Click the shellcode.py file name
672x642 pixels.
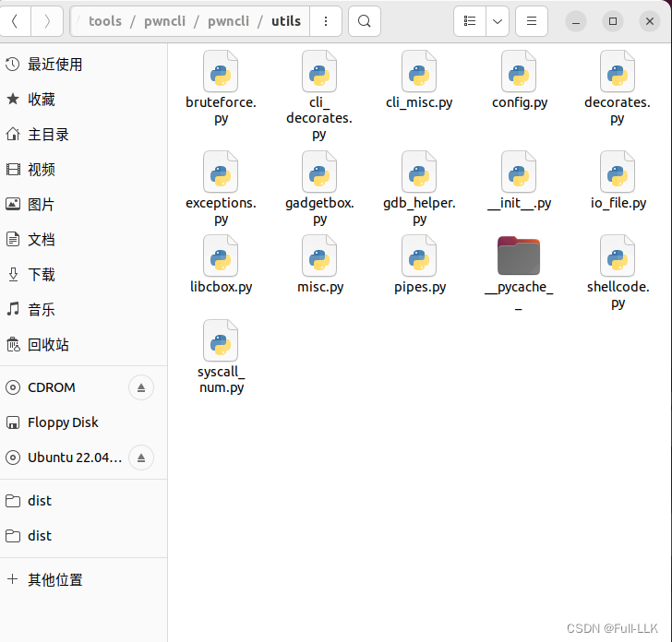(618, 294)
